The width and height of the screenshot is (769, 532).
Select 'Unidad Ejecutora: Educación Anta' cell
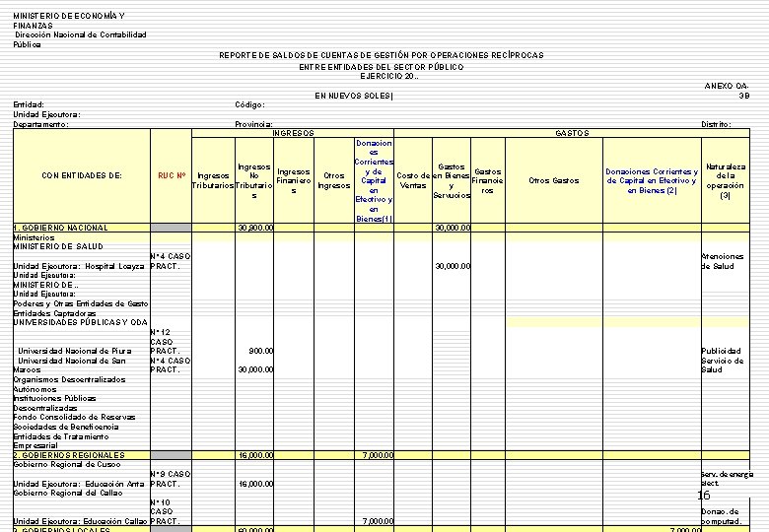coord(79,484)
